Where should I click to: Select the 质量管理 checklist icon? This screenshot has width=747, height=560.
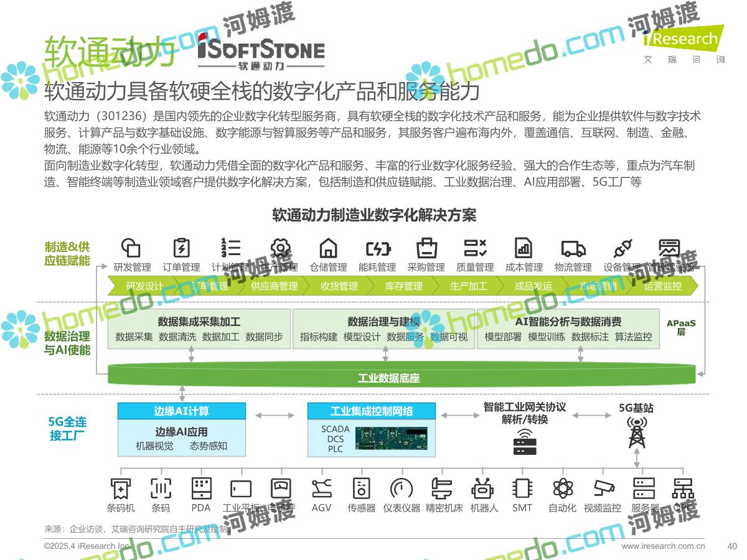tap(476, 248)
